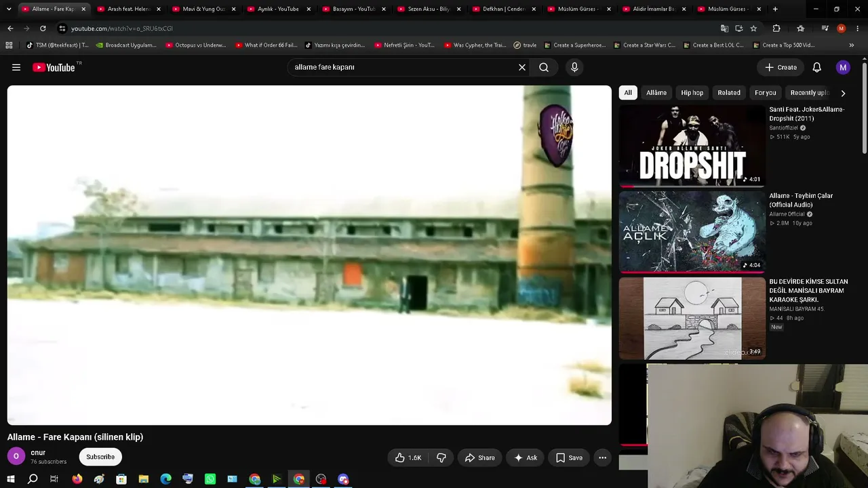Viewport: 868px width, 488px height.
Task: Launch Firefox from the taskbar
Action: coord(77,479)
